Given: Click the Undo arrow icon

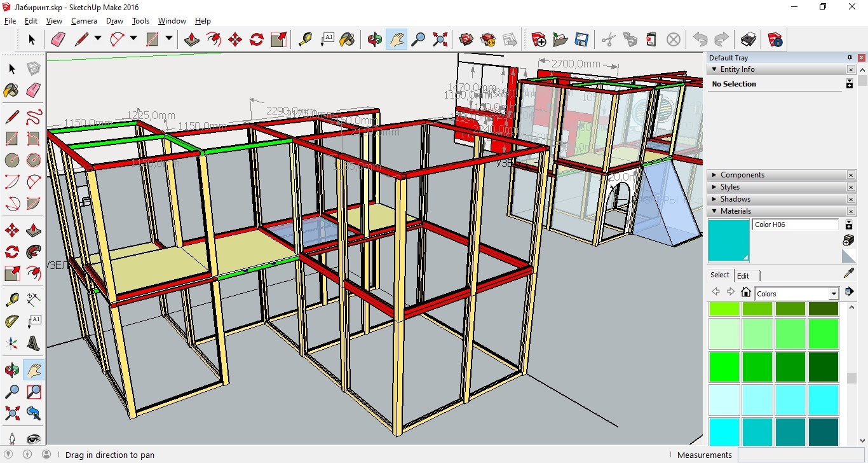Looking at the screenshot, I should pos(700,39).
